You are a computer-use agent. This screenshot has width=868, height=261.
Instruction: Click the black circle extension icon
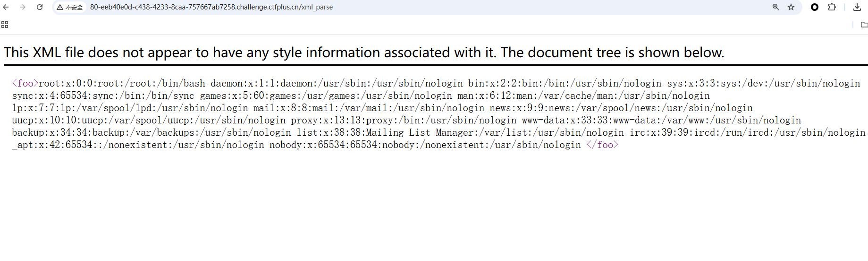[814, 7]
